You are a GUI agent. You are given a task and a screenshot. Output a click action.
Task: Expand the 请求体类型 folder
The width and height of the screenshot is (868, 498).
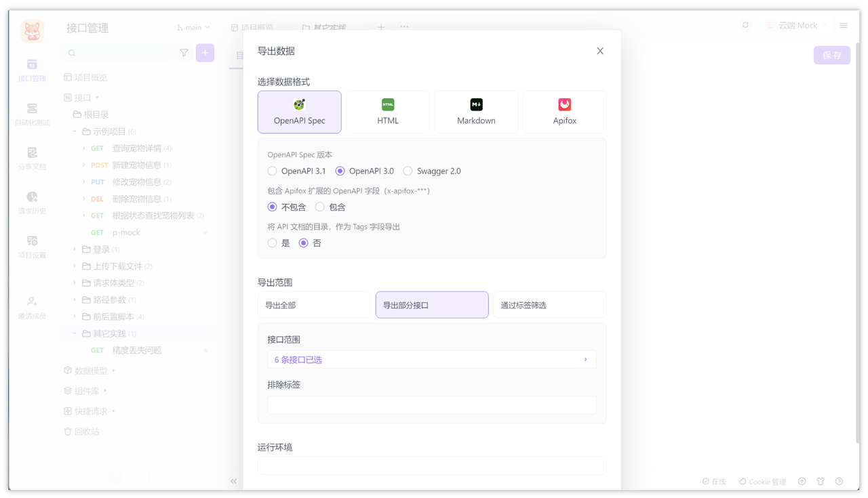[75, 283]
